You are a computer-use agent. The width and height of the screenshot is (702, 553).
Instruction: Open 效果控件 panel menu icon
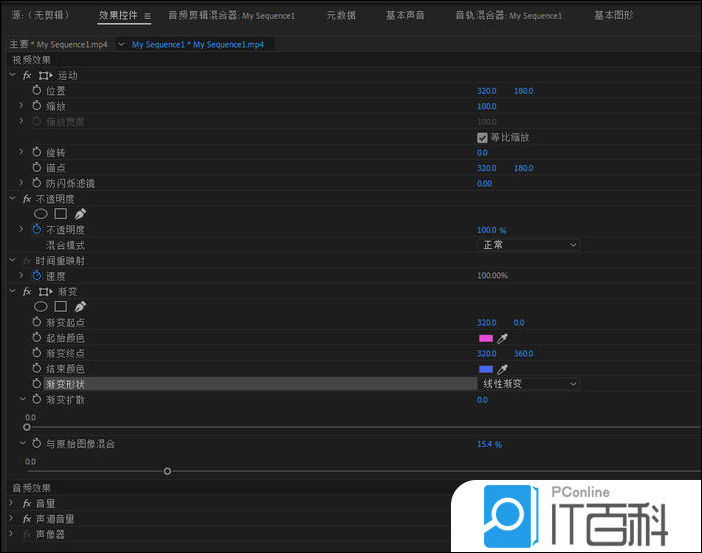tap(147, 16)
